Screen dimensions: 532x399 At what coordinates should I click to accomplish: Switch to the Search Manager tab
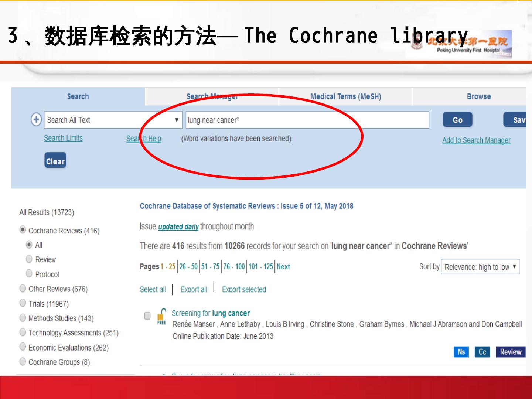[212, 97]
